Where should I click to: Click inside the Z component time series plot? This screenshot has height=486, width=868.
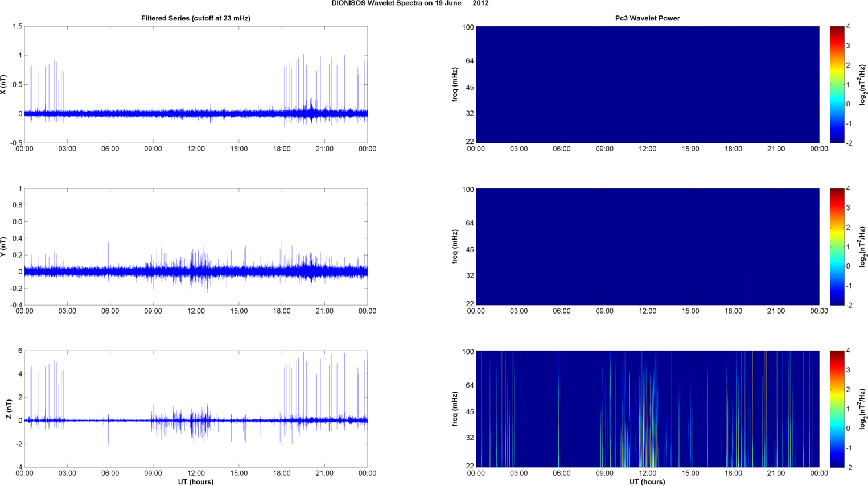(196, 409)
